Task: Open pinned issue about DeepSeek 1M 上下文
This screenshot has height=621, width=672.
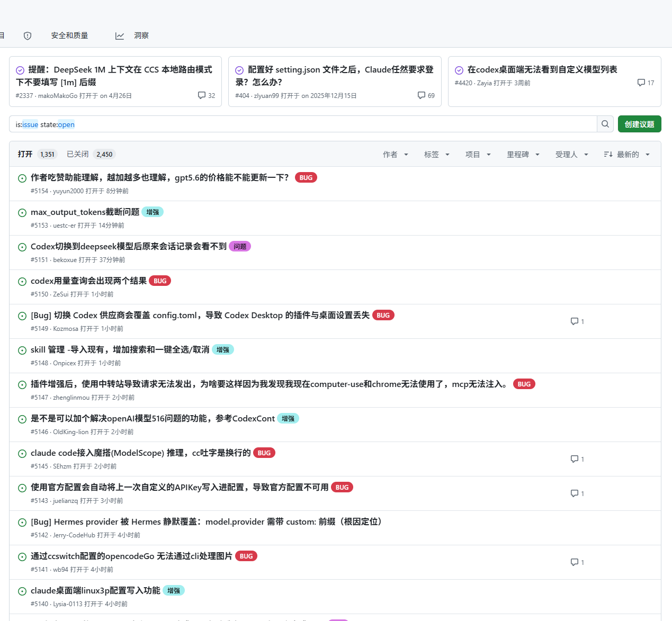Action: point(114,76)
